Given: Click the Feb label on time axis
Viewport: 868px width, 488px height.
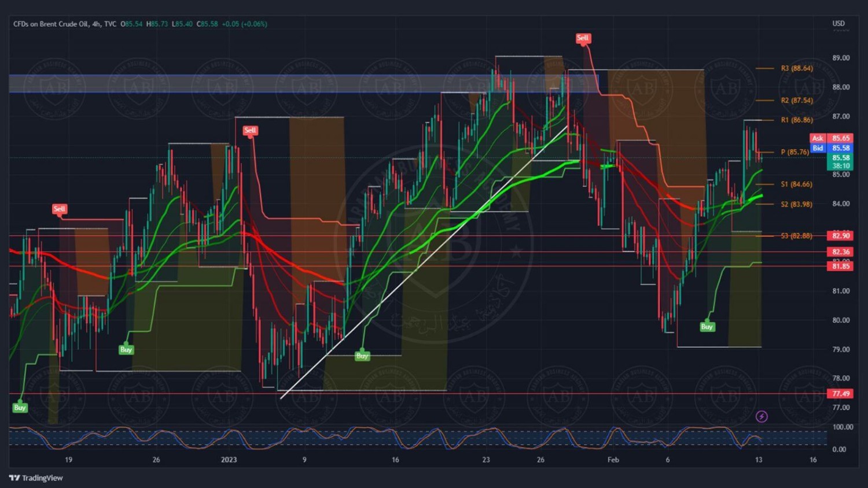Looking at the screenshot, I should 613,460.
